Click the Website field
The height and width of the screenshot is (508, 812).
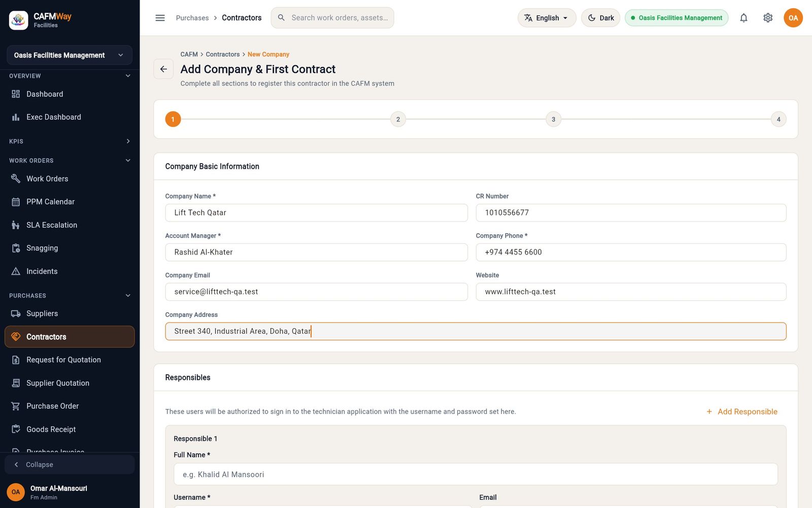tap(631, 292)
